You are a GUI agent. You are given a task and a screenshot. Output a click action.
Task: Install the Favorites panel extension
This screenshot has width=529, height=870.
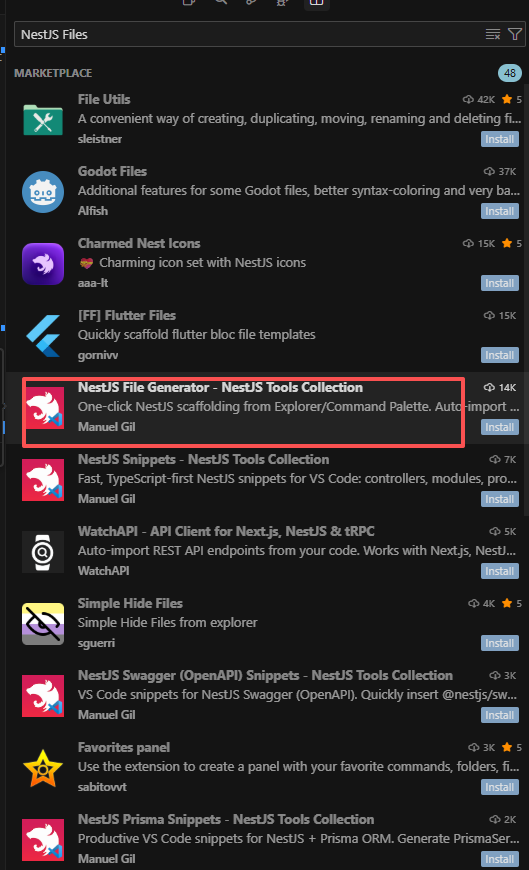pyautogui.click(x=500, y=787)
